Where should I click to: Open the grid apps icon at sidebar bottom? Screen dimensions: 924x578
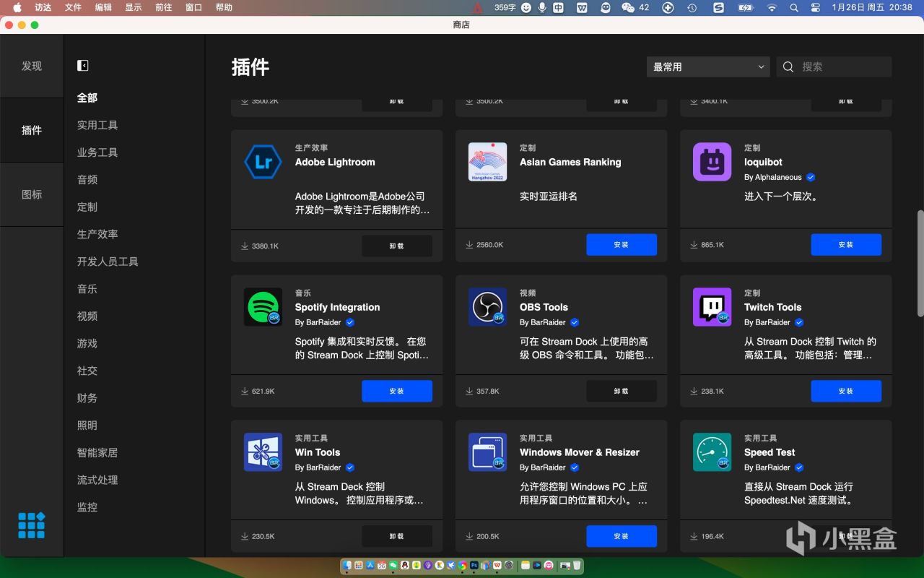pyautogui.click(x=32, y=525)
